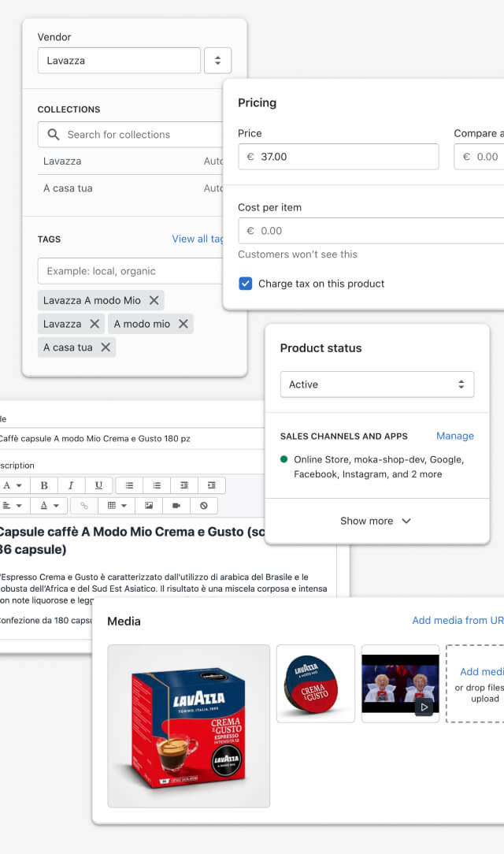The width and height of the screenshot is (504, 854).
Task: Click the Manage sales channels link
Action: [x=455, y=436]
